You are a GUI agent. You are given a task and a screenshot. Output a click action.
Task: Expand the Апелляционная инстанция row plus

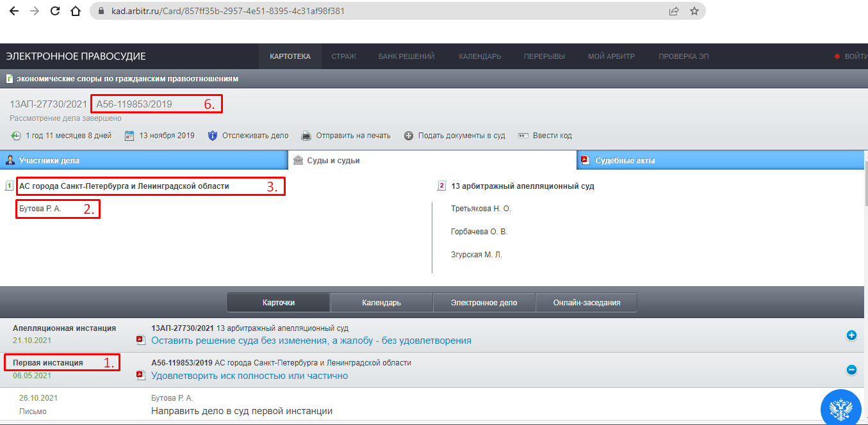click(851, 335)
